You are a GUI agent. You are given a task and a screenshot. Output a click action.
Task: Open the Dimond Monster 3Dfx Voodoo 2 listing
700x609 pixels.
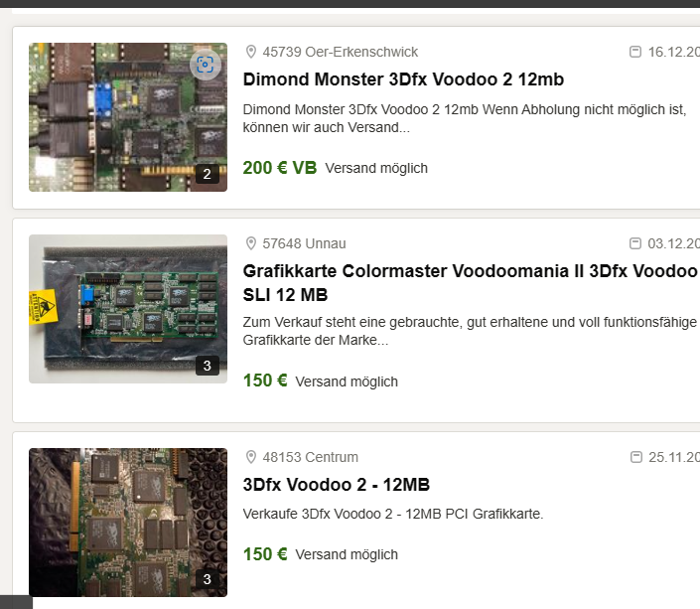pyautogui.click(x=403, y=79)
